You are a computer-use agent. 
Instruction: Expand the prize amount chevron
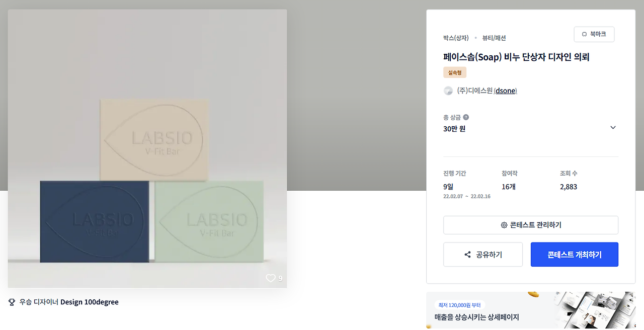pyautogui.click(x=613, y=127)
